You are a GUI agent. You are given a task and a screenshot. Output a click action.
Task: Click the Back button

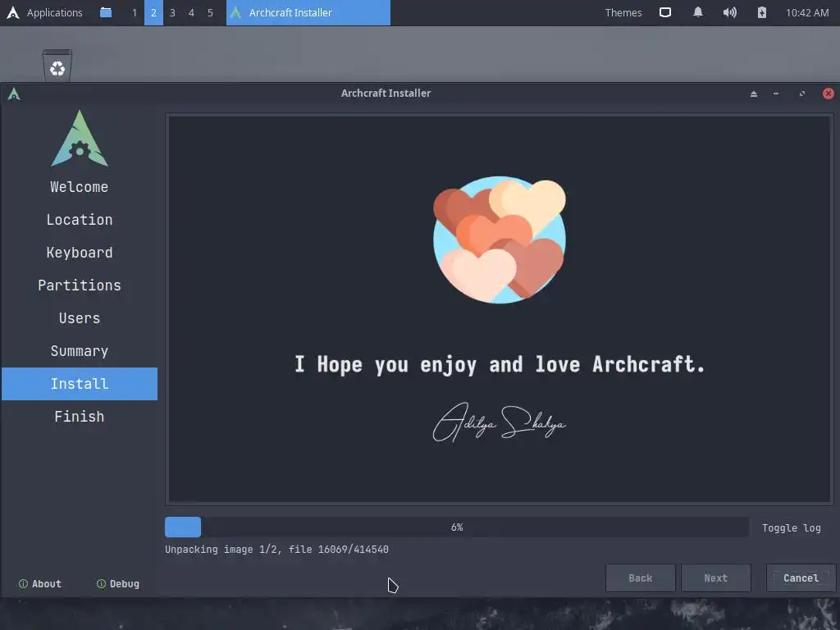(x=640, y=578)
